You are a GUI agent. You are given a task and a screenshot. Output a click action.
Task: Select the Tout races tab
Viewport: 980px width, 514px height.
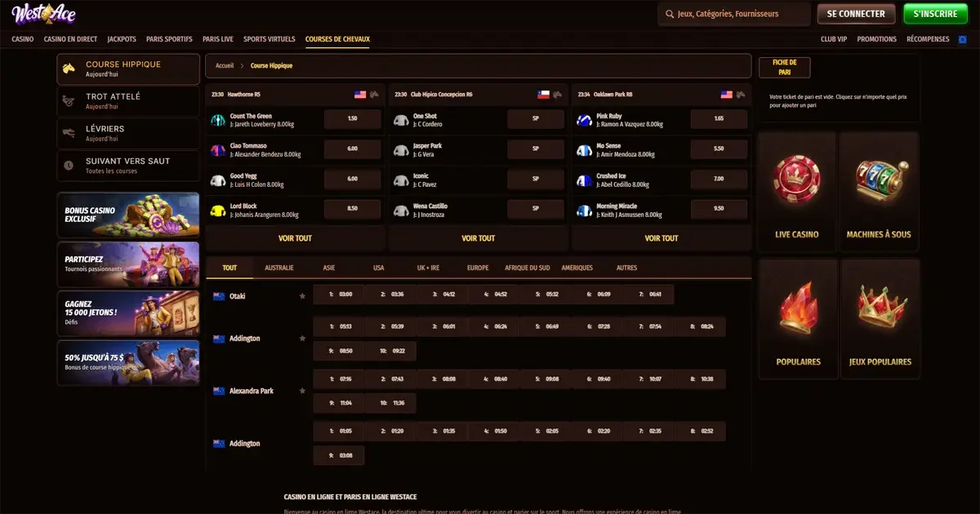click(x=229, y=268)
